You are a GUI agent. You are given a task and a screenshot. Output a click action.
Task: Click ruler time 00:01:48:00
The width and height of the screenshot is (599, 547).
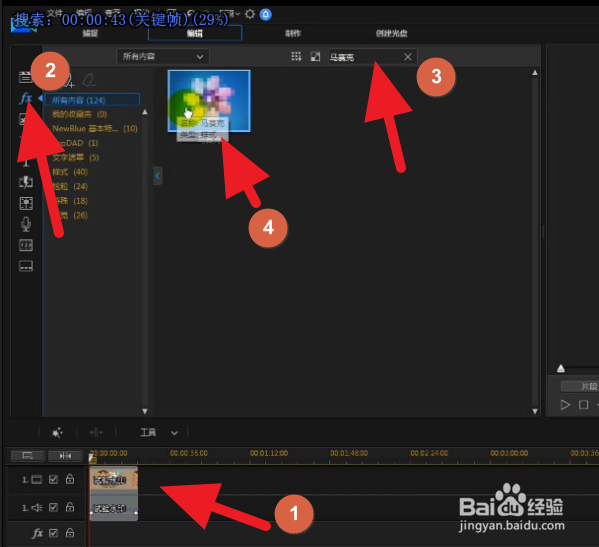[x=349, y=453]
